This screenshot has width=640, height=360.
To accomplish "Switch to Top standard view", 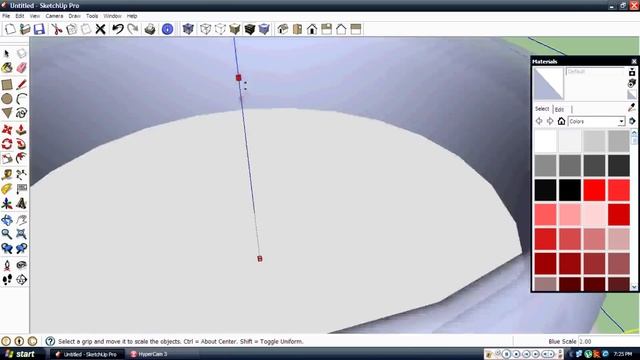I will pyautogui.click(x=298, y=29).
